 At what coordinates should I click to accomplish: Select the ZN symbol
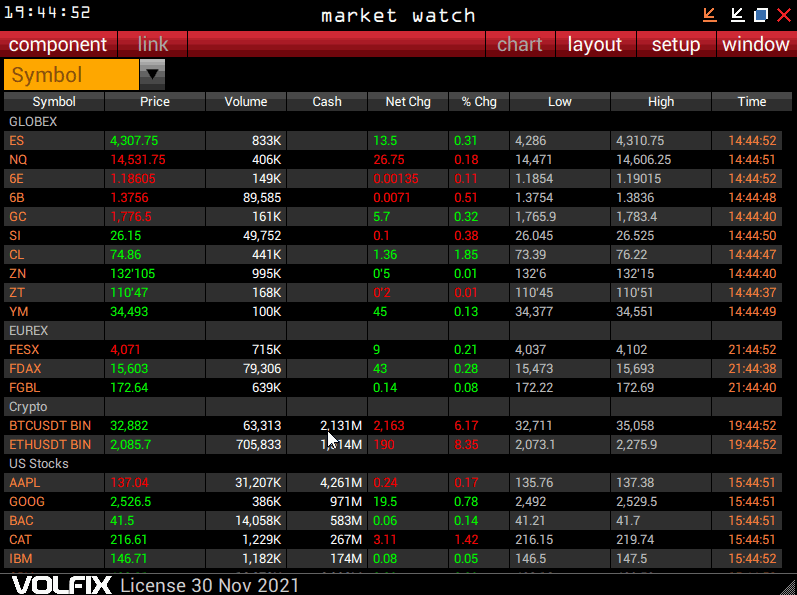tap(17, 274)
